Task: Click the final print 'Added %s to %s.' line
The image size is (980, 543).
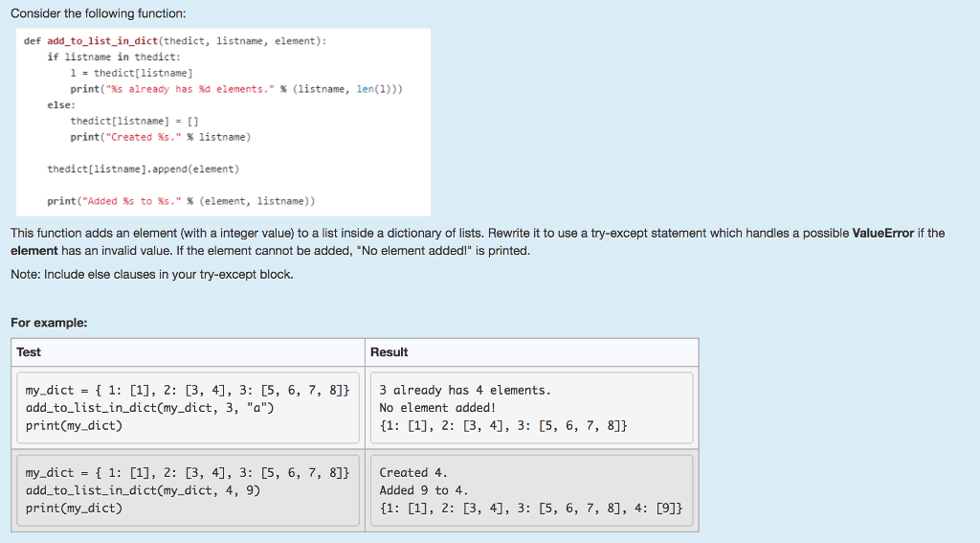Action: [181, 201]
